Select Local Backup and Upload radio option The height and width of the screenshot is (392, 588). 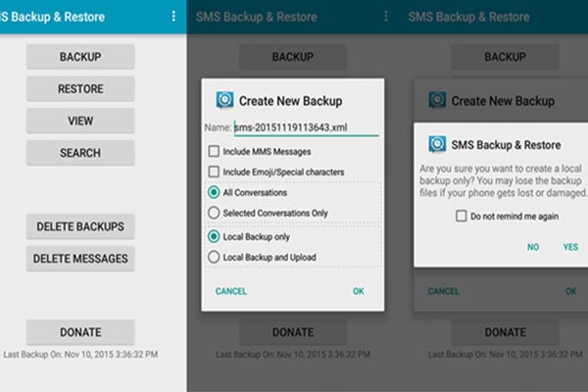point(214,257)
